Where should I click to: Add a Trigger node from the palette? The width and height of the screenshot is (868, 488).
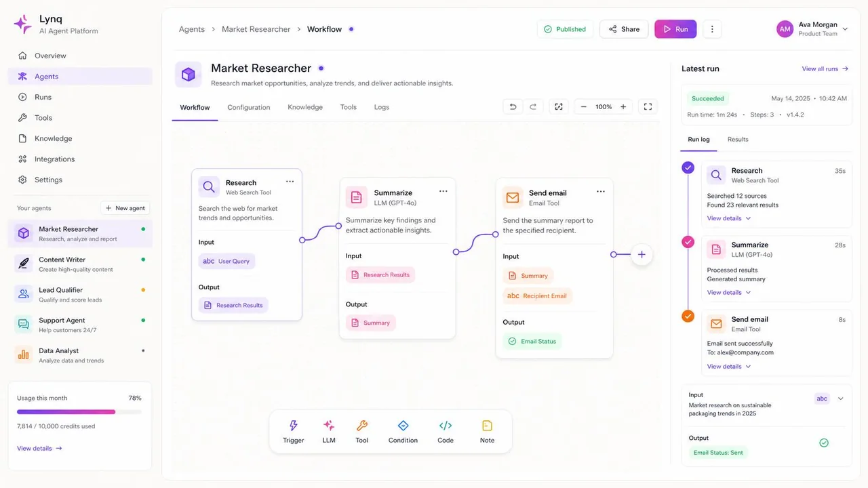[294, 432]
